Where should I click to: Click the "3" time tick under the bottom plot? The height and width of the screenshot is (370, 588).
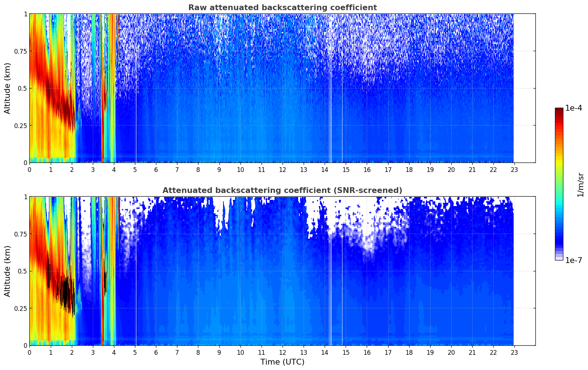point(93,352)
